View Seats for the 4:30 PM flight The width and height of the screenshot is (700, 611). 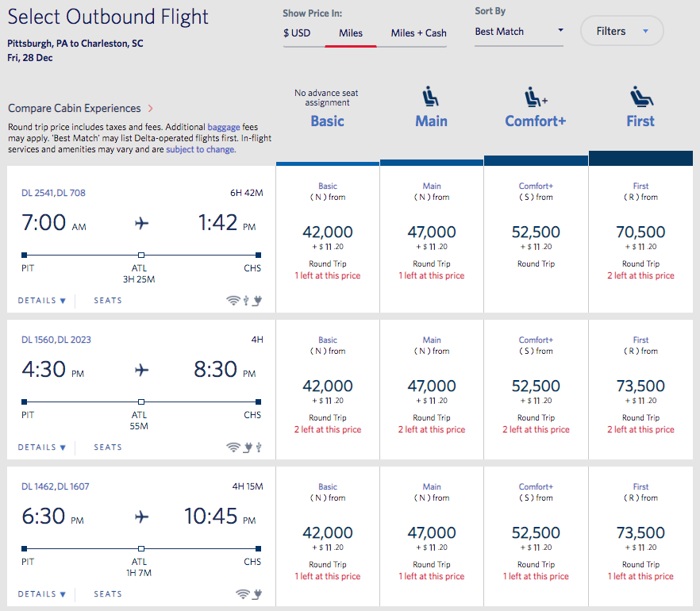(x=108, y=448)
